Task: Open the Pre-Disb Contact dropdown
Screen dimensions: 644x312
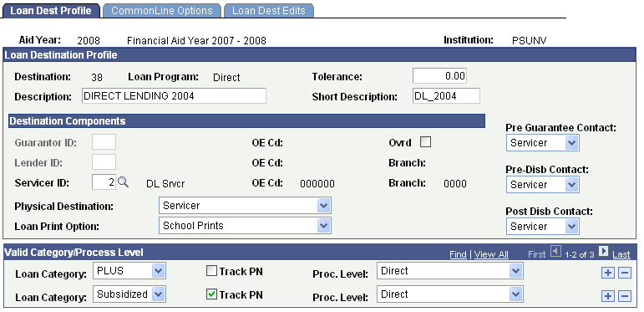Action: (543, 185)
